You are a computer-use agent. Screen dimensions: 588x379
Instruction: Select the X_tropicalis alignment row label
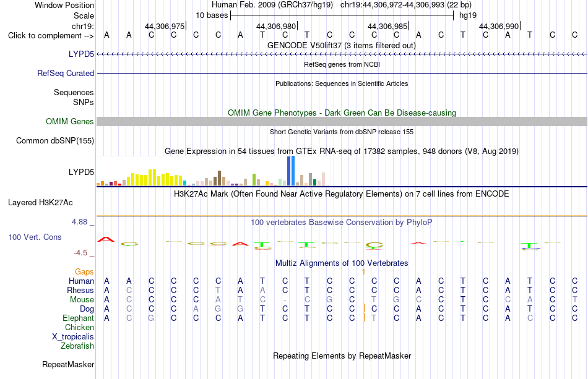coord(73,337)
